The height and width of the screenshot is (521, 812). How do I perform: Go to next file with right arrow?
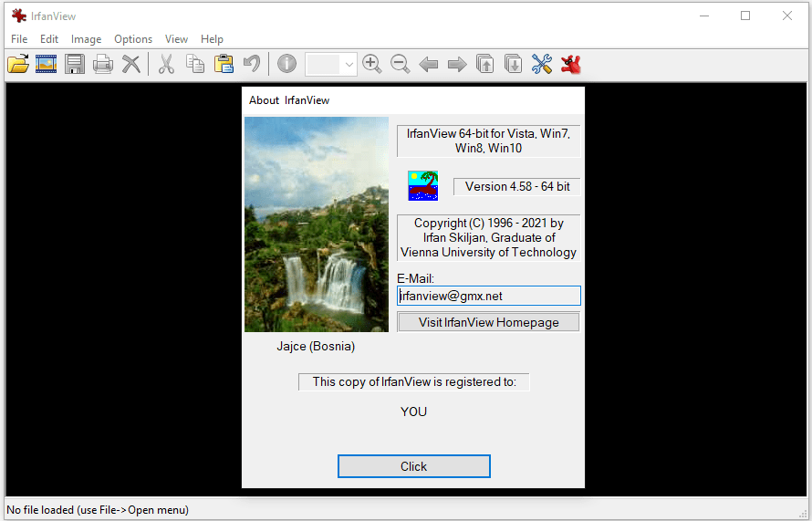[457, 65]
